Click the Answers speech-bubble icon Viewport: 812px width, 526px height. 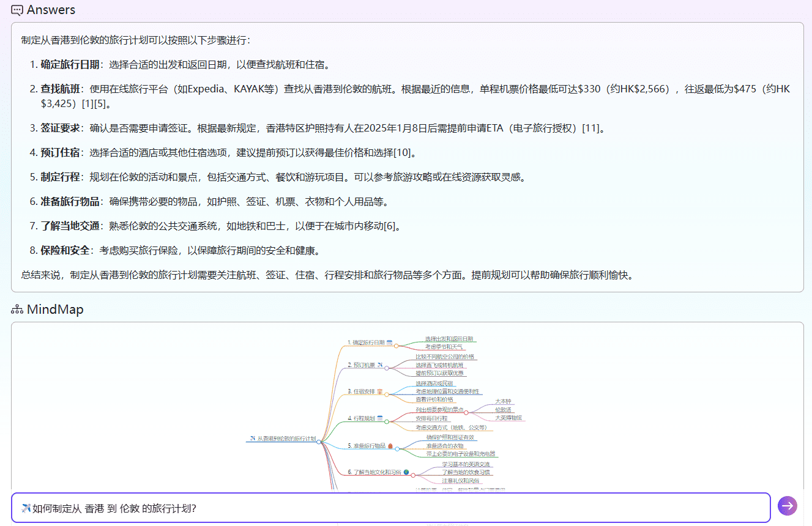click(x=17, y=10)
